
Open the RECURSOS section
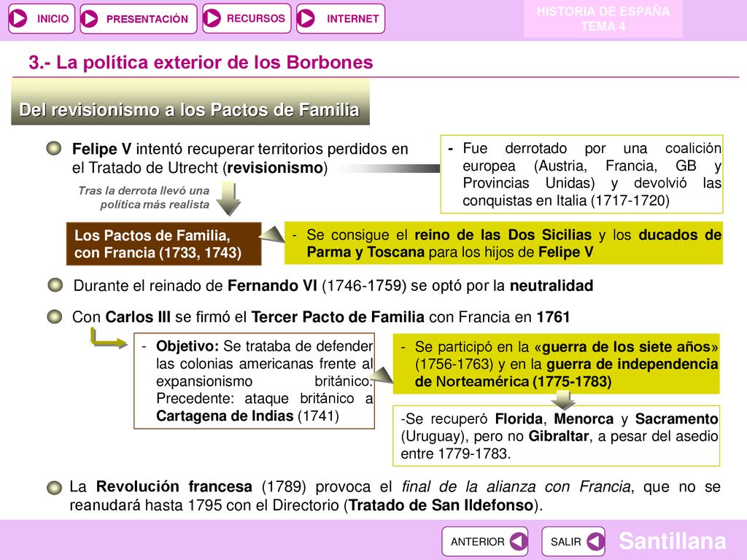[x=247, y=18]
